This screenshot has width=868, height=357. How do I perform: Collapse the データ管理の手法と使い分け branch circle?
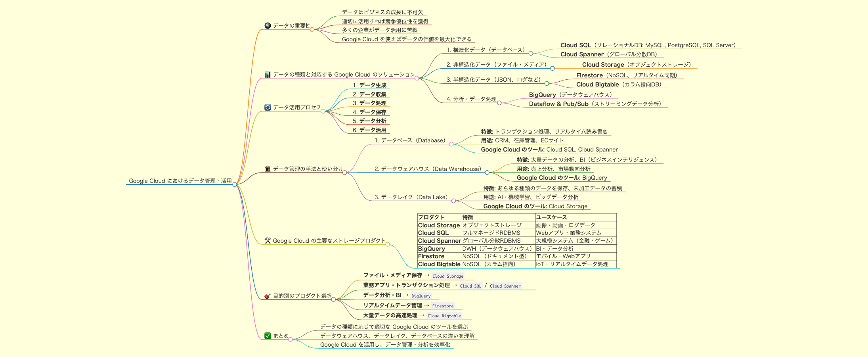tap(345, 173)
